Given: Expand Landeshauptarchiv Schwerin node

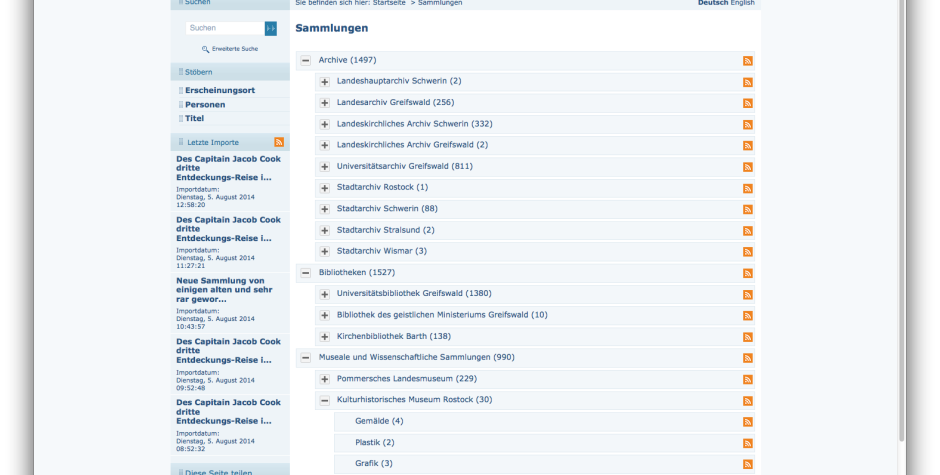Looking at the screenshot, I should click(324, 82).
